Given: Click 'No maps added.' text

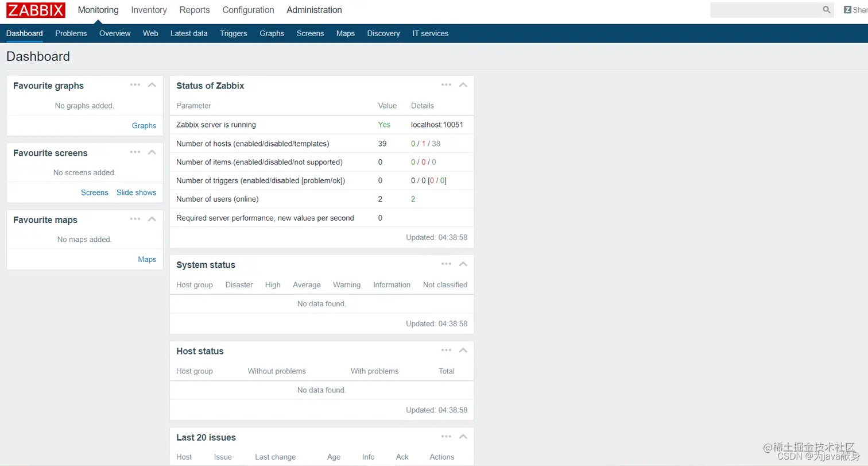Looking at the screenshot, I should point(84,239).
